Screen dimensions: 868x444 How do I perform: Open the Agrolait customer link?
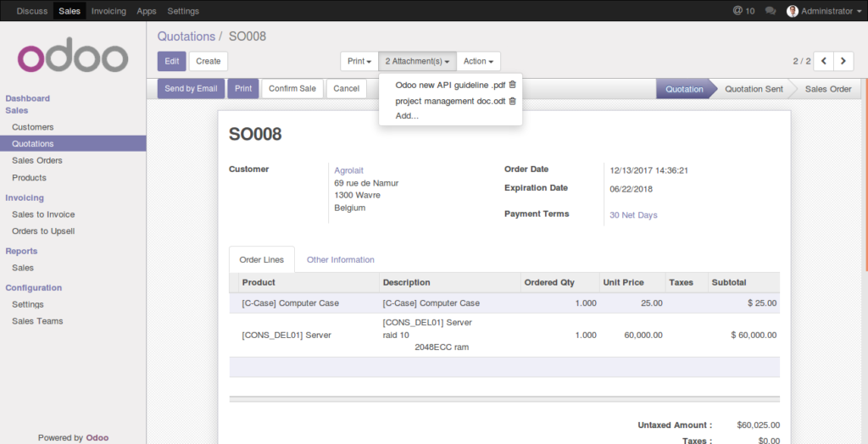pos(348,170)
